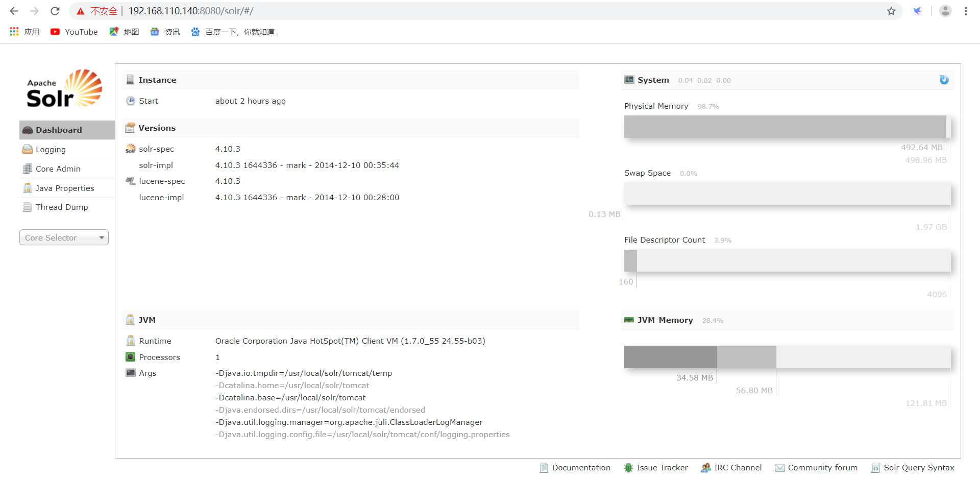980x502 pixels.
Task: Click the Core Admin icon
Action: tap(28, 169)
